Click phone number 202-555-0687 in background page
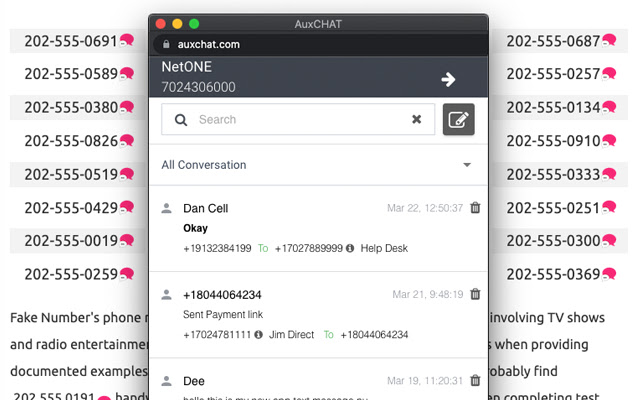This screenshot has width=640, height=400. point(553,41)
